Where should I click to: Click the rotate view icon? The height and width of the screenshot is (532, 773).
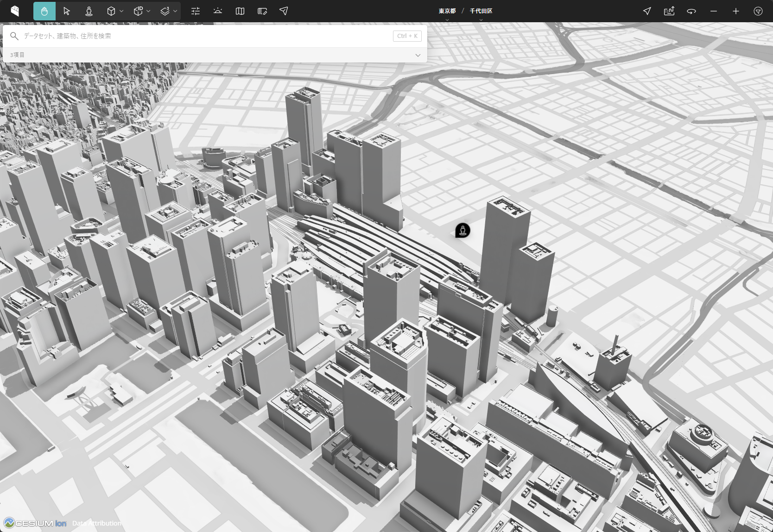point(691,11)
